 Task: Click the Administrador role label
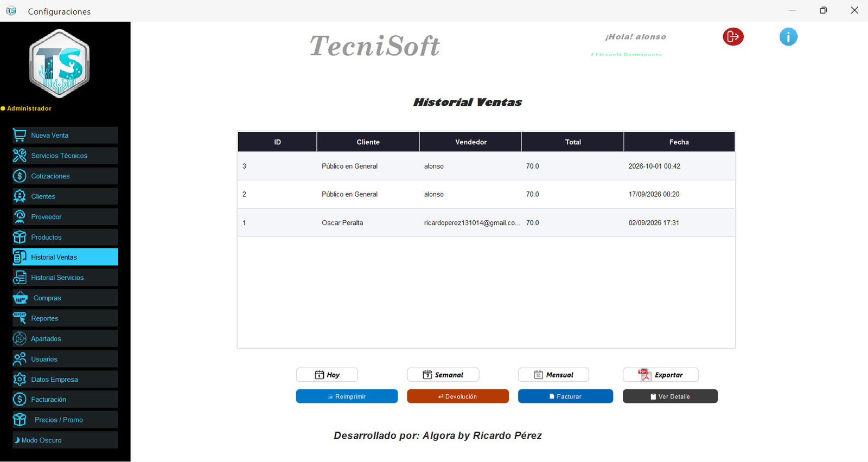click(29, 108)
